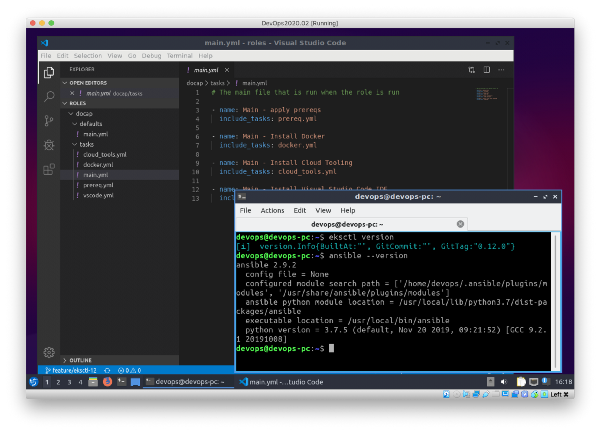
Task: Open the VS Code Help menu
Action: 205,55
